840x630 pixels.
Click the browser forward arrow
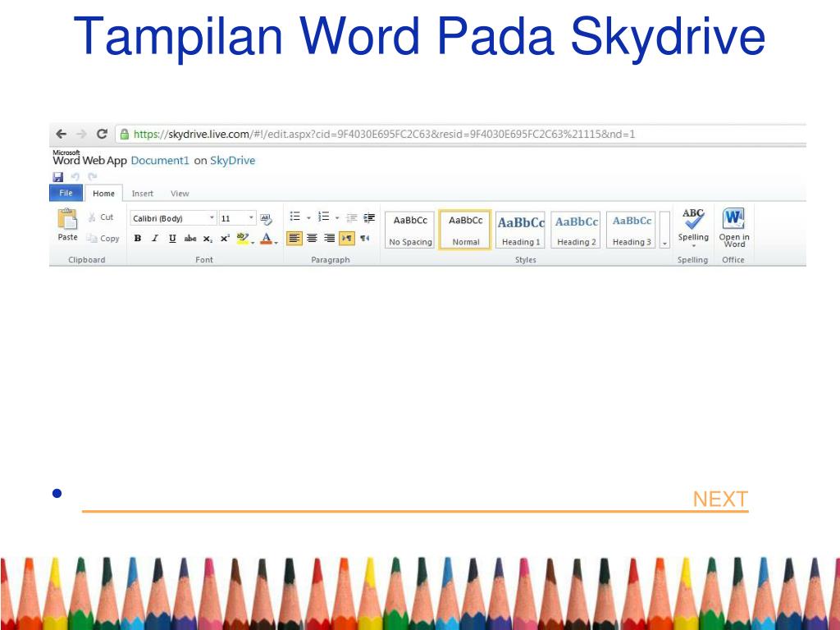(x=81, y=134)
